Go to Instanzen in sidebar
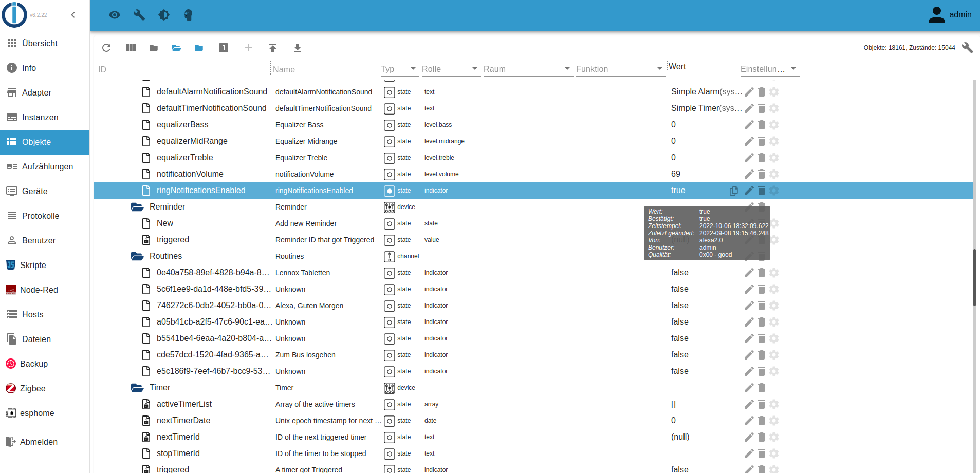Viewport: 980px width, 473px height. click(x=45, y=117)
